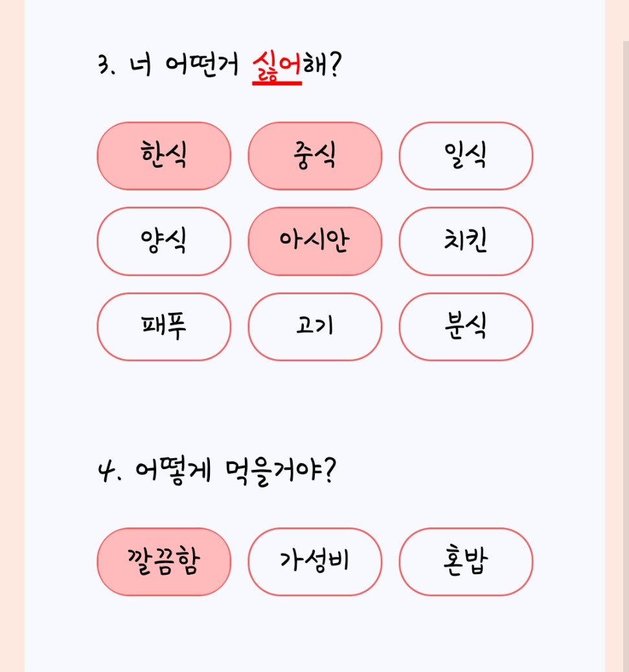629x672 pixels.
Task: Click the vertical scrollbar on right edge
Action: coord(626,356)
